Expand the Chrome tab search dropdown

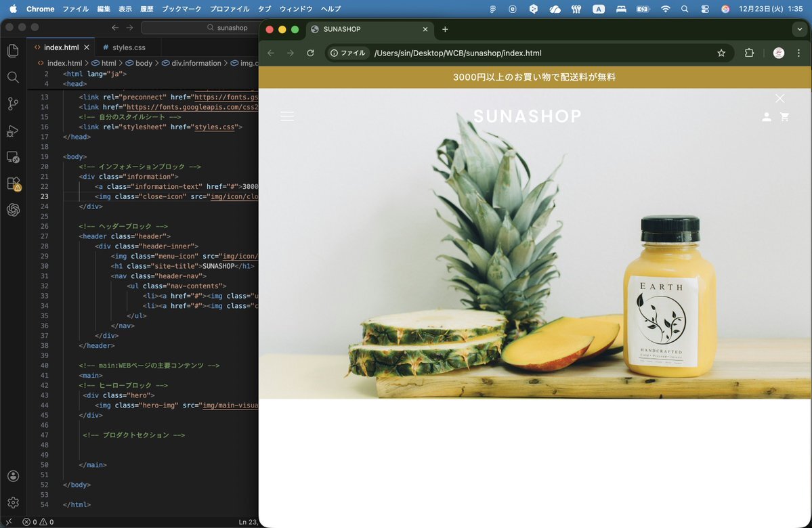(x=800, y=29)
